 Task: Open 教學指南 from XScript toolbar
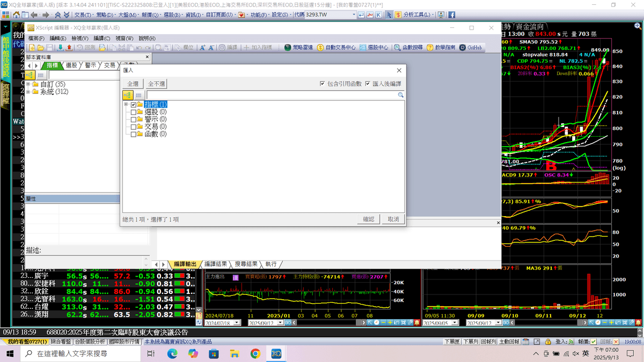tap(442, 48)
